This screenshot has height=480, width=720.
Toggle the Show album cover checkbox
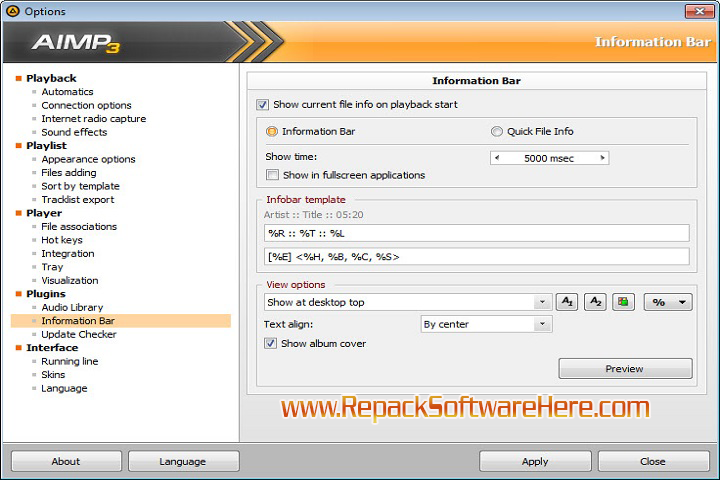tap(270, 343)
